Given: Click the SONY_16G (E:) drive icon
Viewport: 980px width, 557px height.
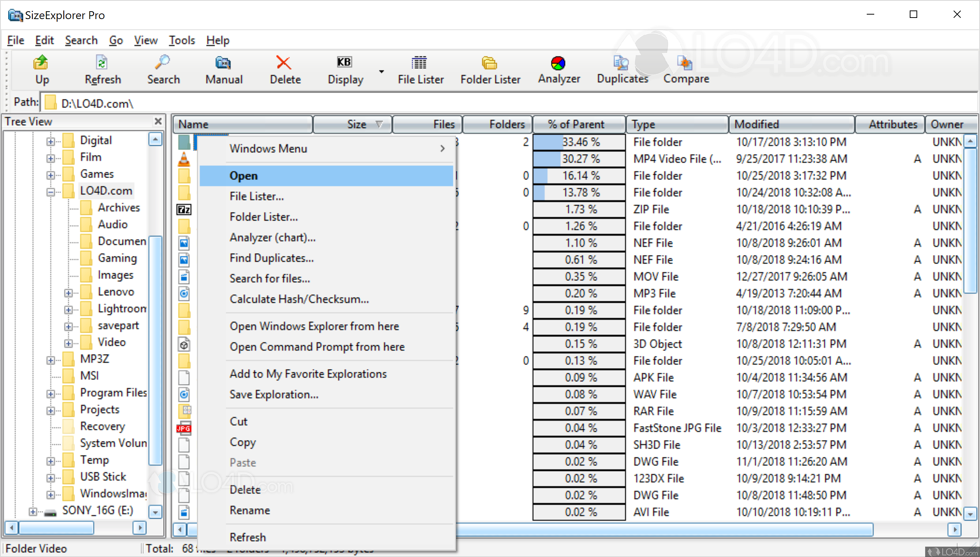Looking at the screenshot, I should pos(50,512).
